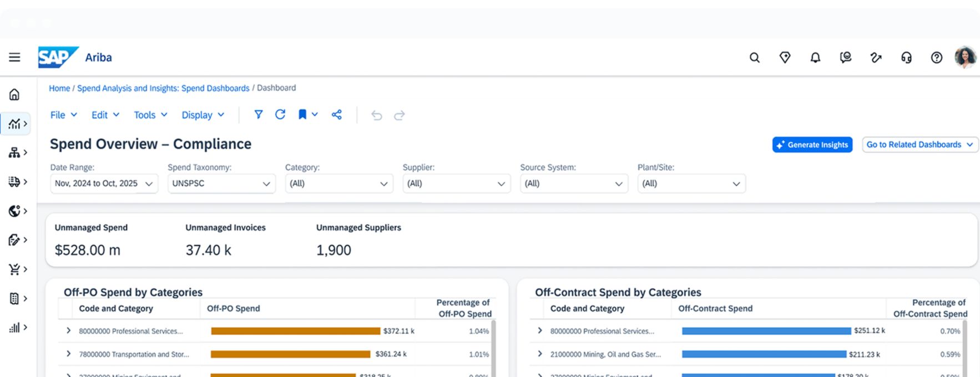Click the filter funnel toolbar icon

pyautogui.click(x=258, y=115)
